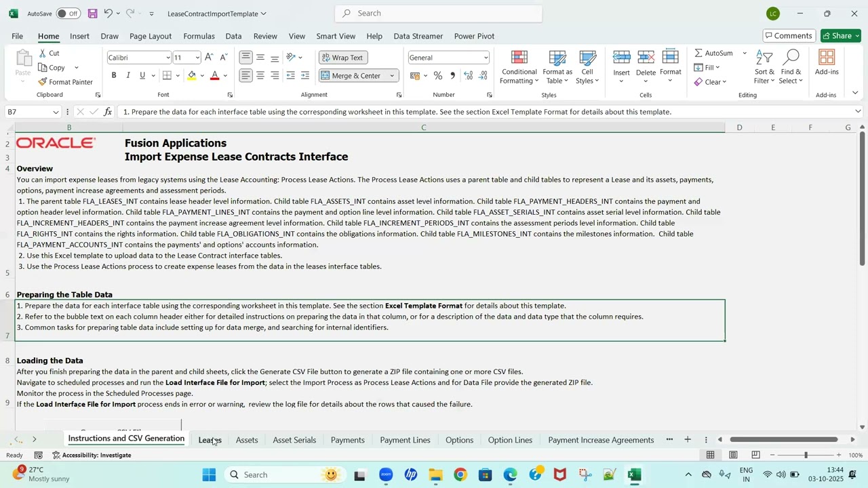Viewport: 868px width, 488px height.
Task: Open the Copy dropdown arrow
Action: point(76,68)
